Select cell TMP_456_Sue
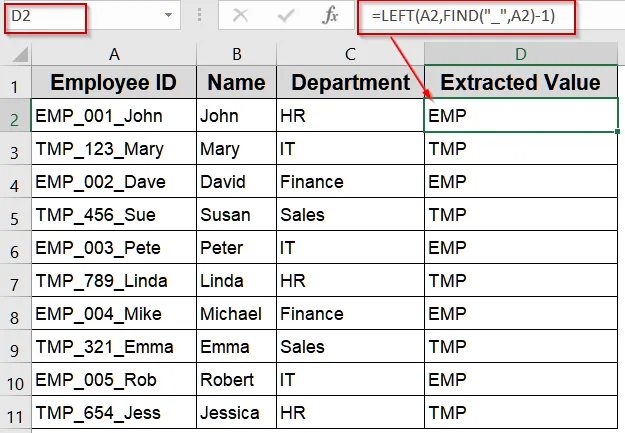625x433 pixels. (114, 215)
